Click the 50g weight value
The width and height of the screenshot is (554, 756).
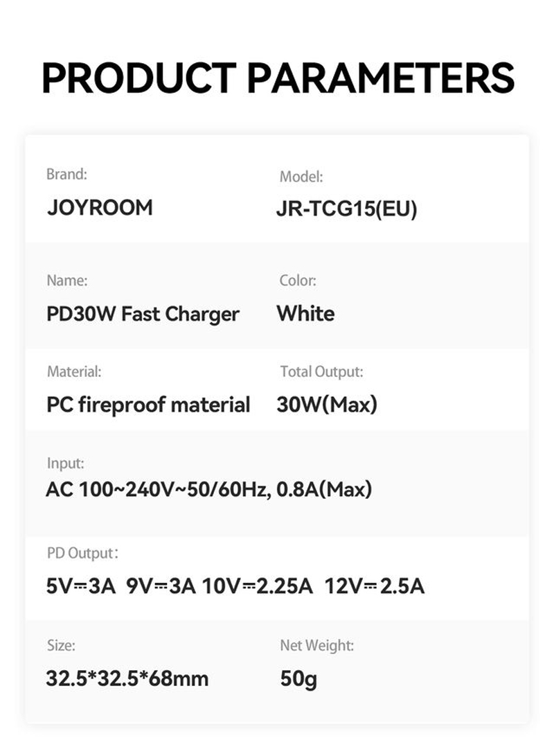(298, 679)
